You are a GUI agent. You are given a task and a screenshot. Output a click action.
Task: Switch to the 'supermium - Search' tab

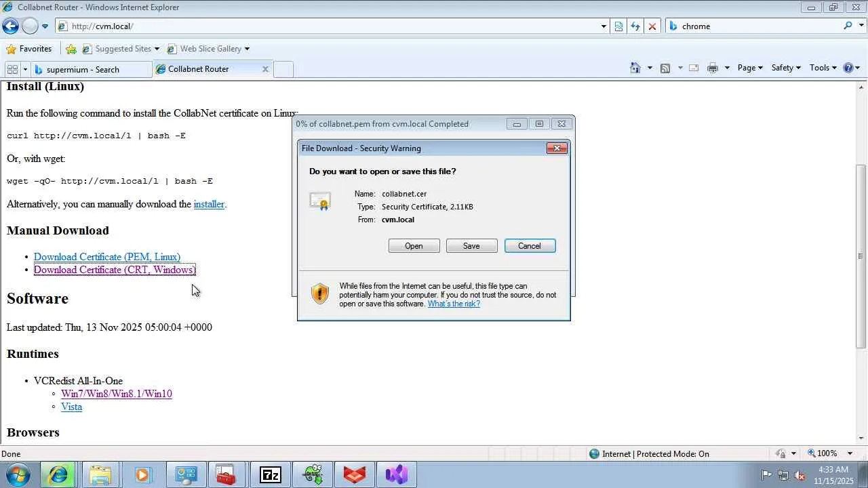pyautogui.click(x=92, y=69)
